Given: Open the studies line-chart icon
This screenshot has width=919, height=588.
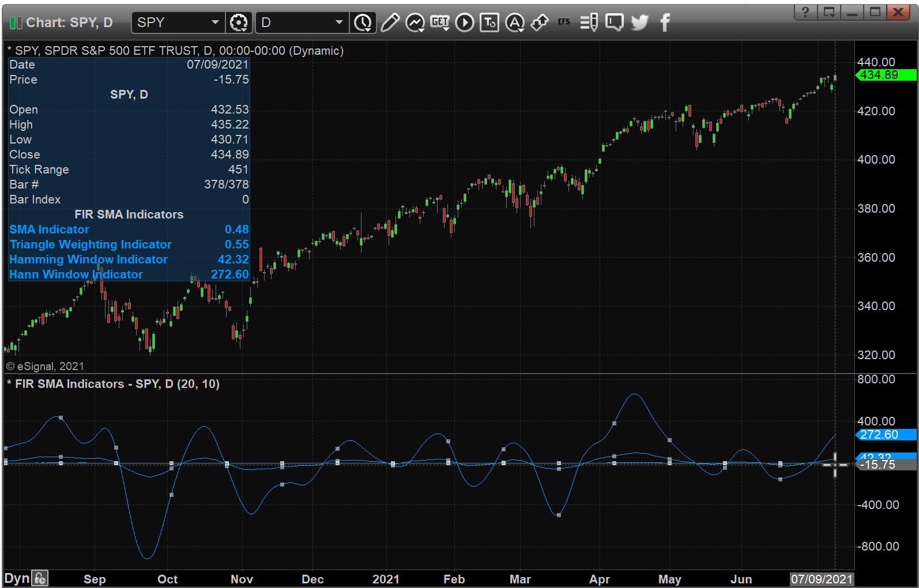Looking at the screenshot, I should pyautogui.click(x=415, y=22).
